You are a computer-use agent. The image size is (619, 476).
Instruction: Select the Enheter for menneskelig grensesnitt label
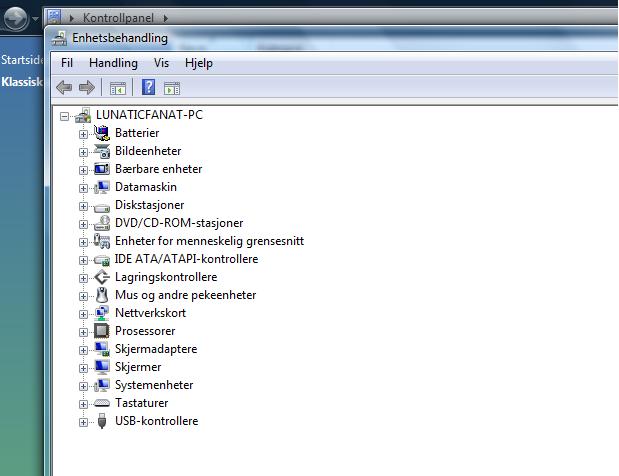209,241
